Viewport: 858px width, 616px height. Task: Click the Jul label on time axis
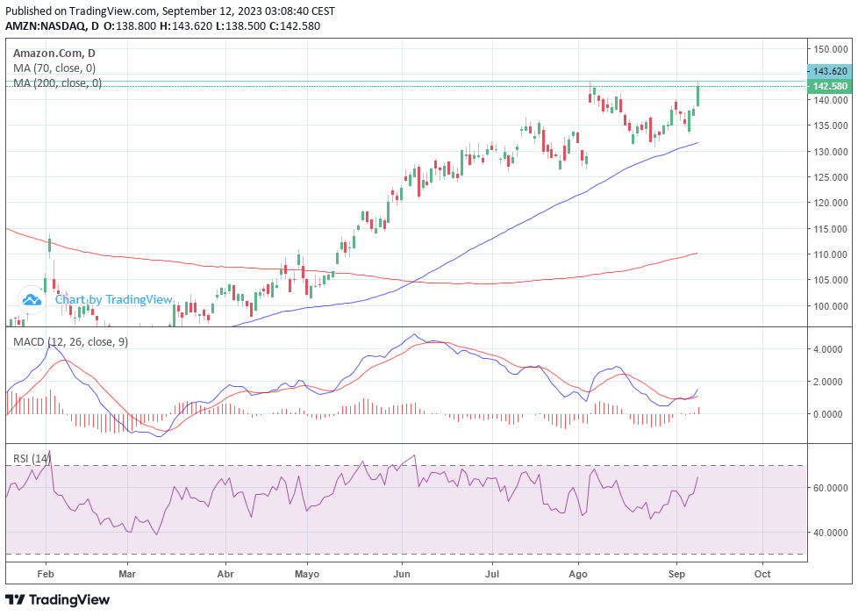[x=492, y=574]
